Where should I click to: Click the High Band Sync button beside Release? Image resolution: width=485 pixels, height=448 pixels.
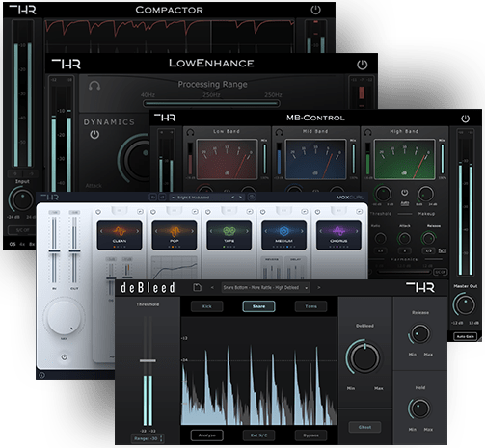click(x=443, y=250)
